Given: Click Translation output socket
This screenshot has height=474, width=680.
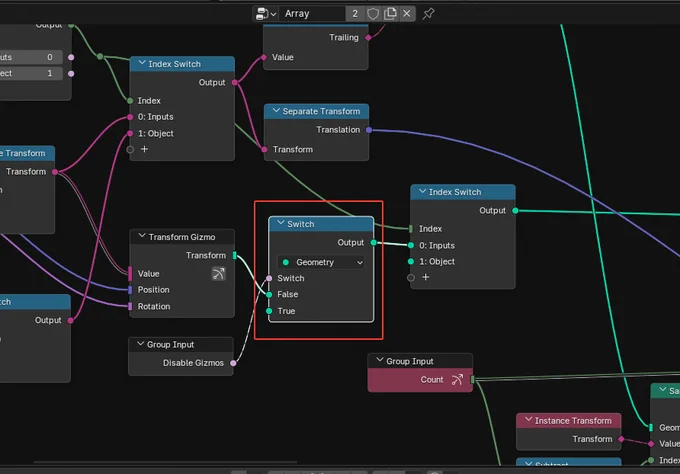Looking at the screenshot, I should pyautogui.click(x=369, y=130).
